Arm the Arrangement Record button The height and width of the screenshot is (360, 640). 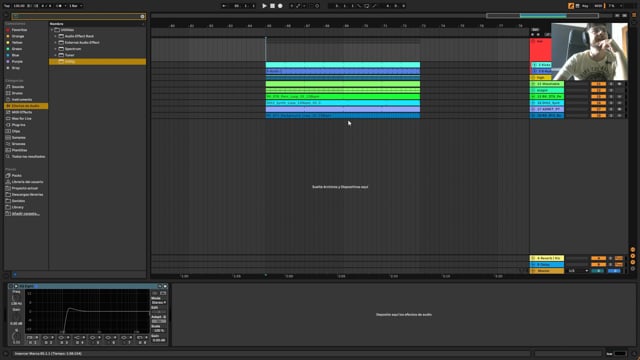(280, 6)
